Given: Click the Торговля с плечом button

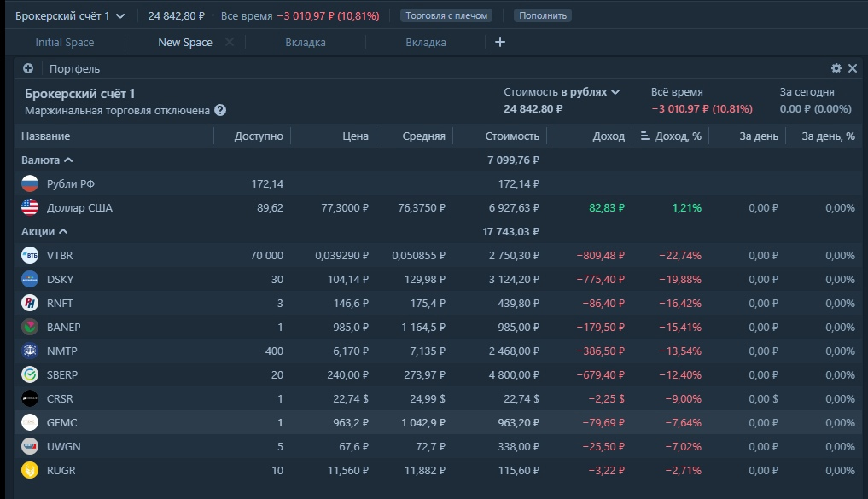Looking at the screenshot, I should click(x=447, y=15).
